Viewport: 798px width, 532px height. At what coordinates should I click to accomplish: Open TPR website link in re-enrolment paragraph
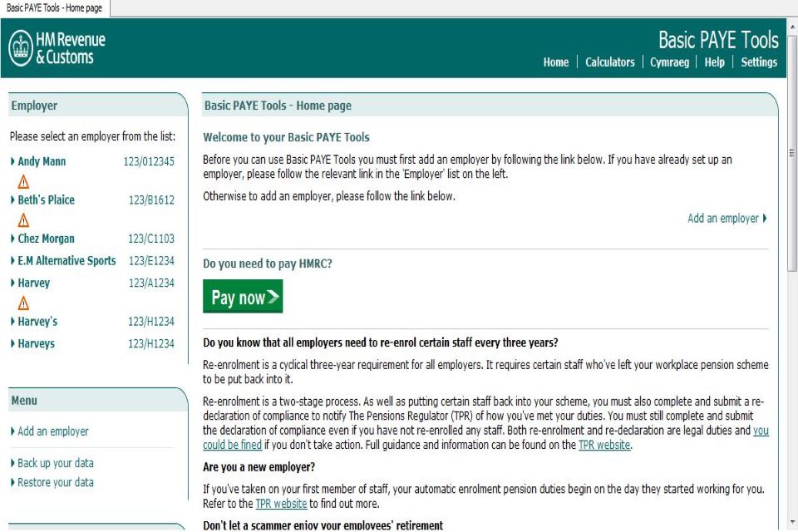coord(604,445)
